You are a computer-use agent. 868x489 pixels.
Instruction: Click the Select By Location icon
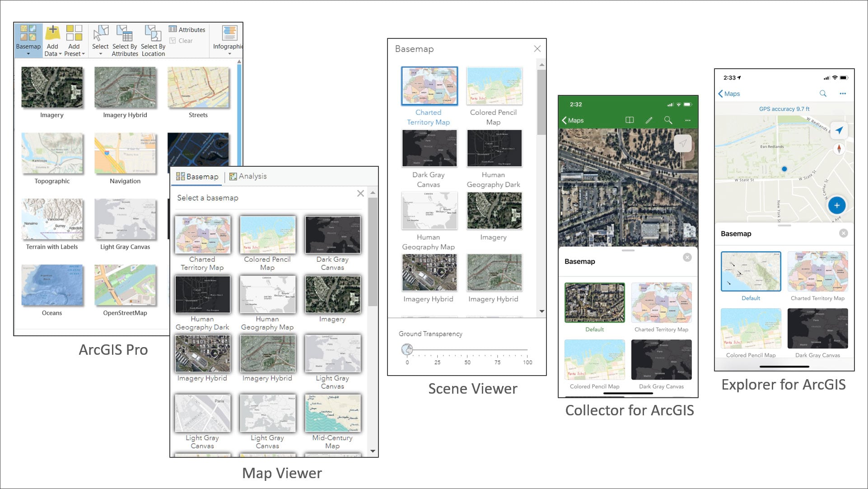point(153,34)
